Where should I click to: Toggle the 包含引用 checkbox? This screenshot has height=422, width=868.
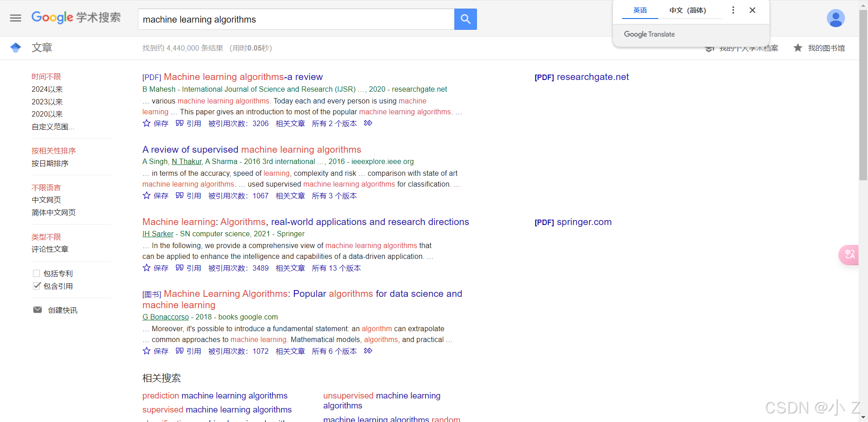pos(37,286)
